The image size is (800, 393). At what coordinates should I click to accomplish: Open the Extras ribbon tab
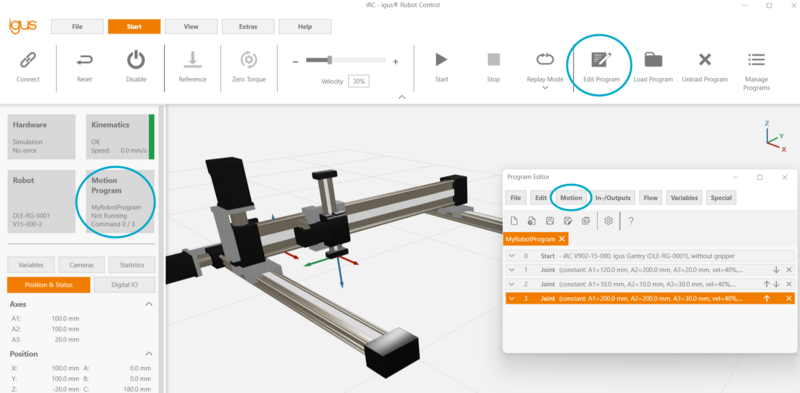point(248,27)
